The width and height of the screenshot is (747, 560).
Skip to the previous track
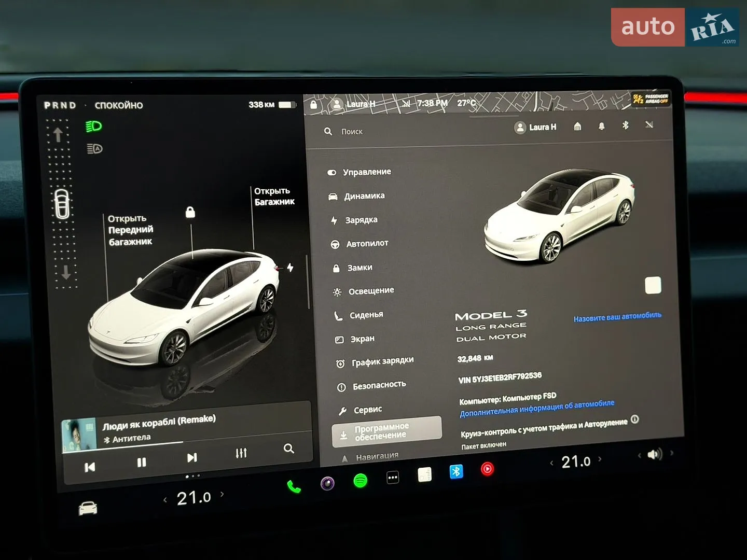pos(90,467)
